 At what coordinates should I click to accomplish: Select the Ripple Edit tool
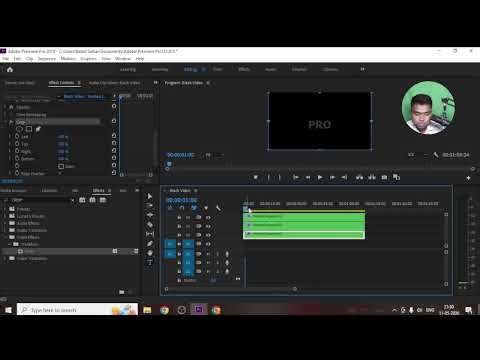click(x=150, y=215)
